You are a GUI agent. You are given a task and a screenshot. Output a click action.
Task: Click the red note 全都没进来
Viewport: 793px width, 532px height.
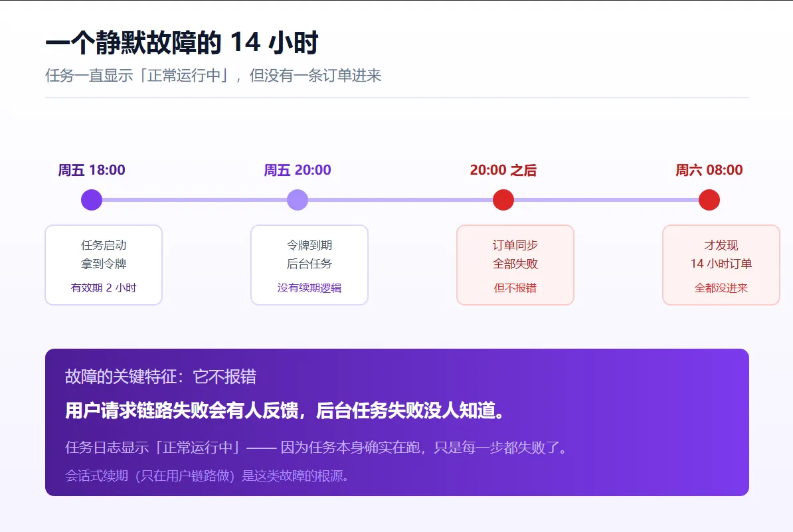(x=721, y=288)
